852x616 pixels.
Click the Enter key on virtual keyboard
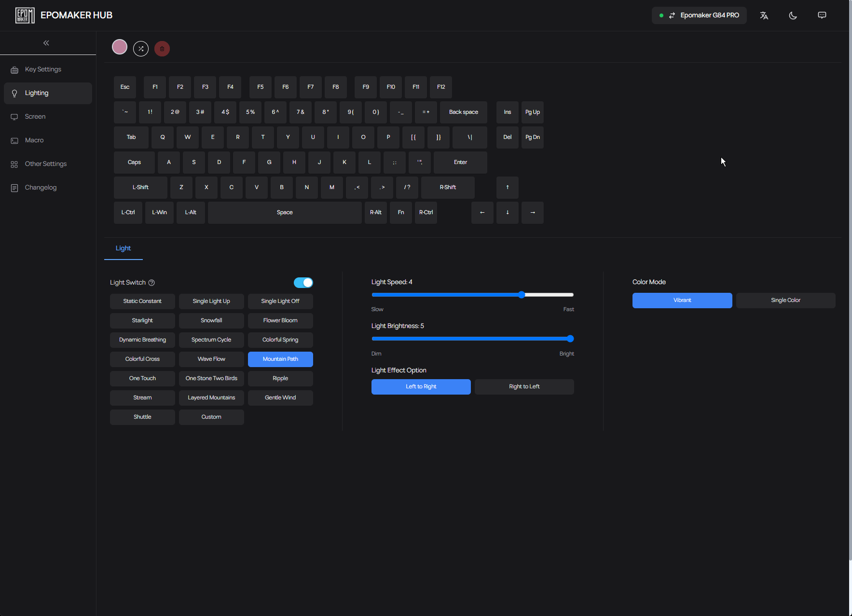[x=460, y=163]
